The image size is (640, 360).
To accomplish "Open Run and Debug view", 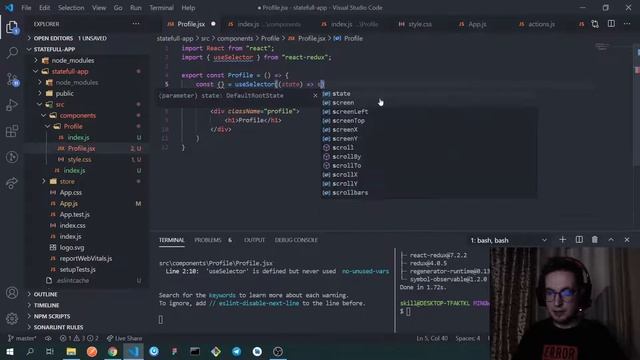I will tap(12, 105).
